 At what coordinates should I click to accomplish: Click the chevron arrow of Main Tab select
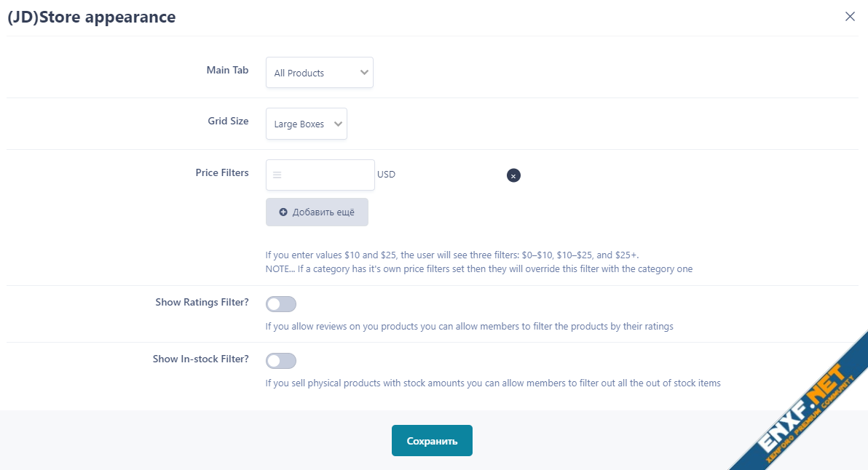click(364, 73)
